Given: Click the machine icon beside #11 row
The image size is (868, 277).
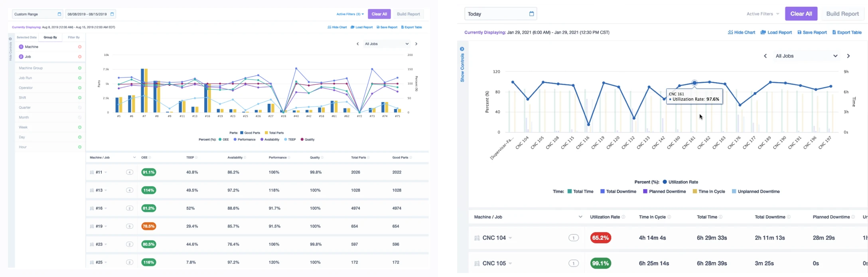Looking at the screenshot, I should [x=92, y=172].
